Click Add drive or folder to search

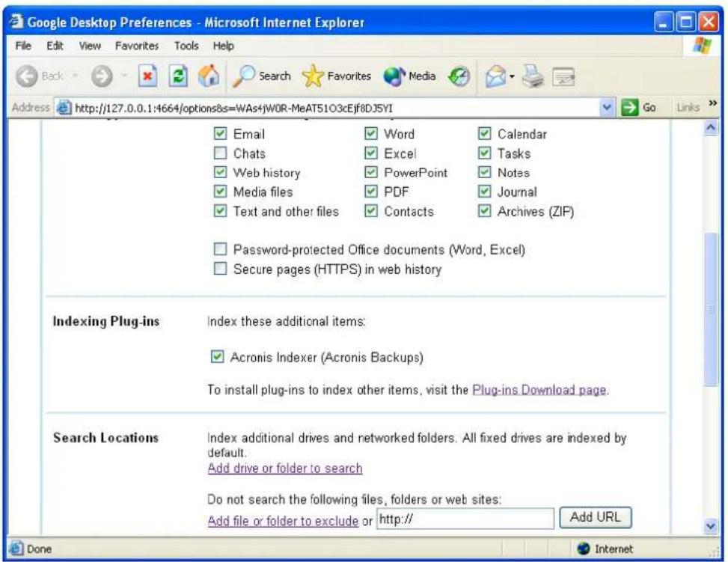[285, 468]
